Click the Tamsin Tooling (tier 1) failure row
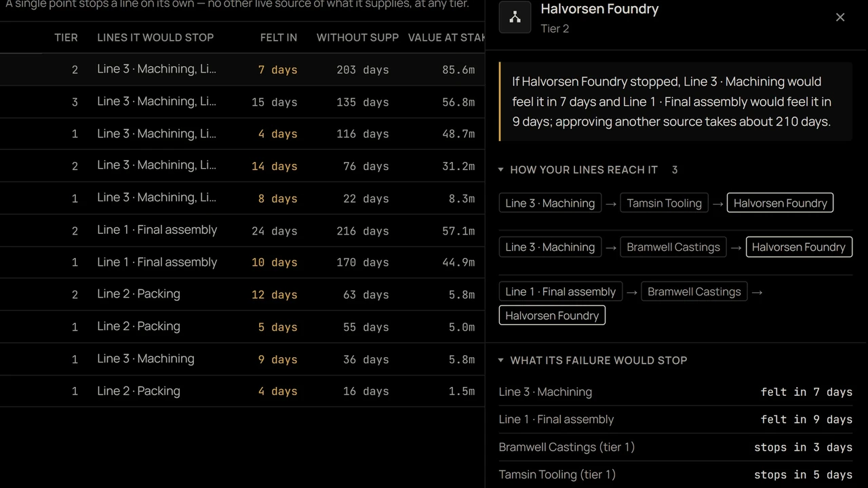 675,474
